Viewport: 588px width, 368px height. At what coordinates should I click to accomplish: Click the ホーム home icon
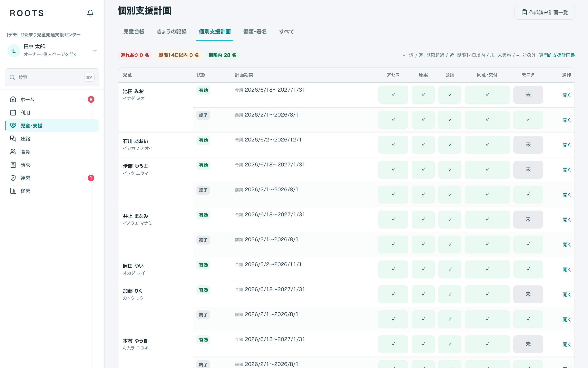click(13, 99)
